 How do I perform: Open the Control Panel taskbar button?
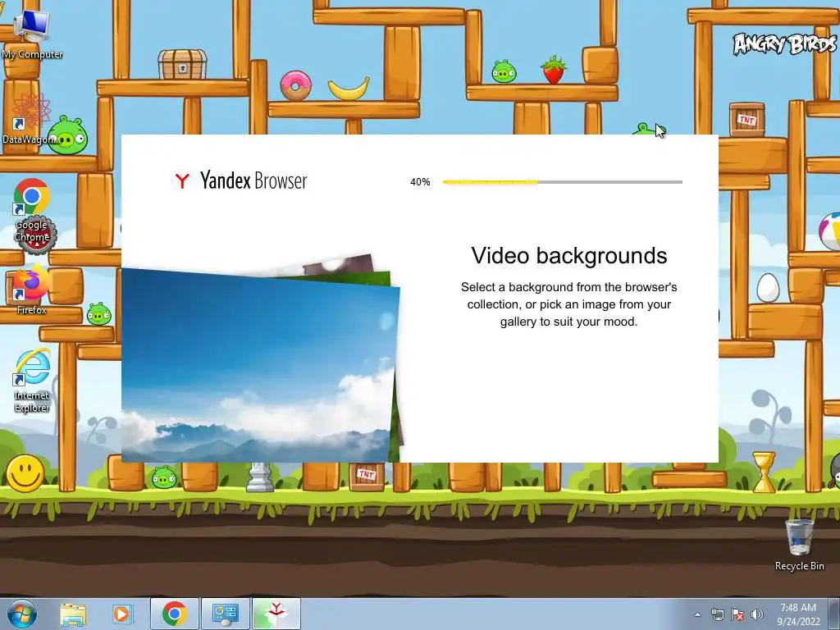pos(225,614)
